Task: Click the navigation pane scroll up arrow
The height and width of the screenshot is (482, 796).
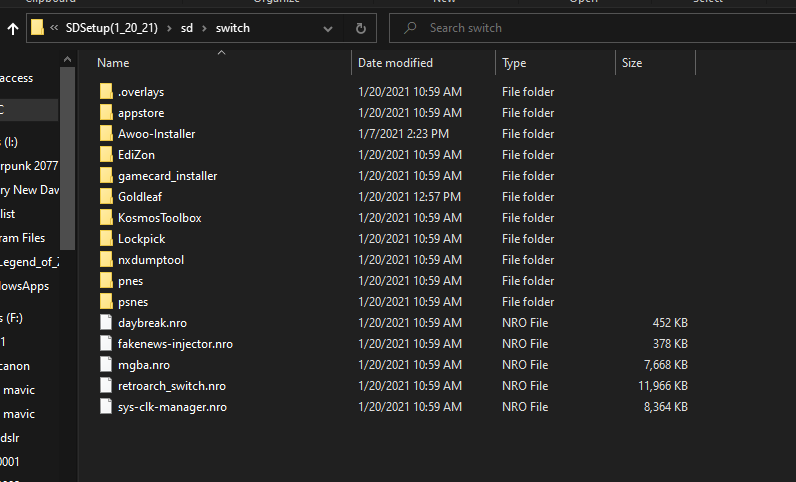Action: (x=67, y=59)
